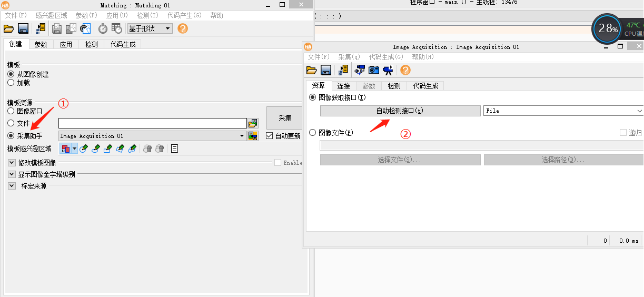
Task: Switch to 参数 tab in Matching window
Action: [x=41, y=44]
